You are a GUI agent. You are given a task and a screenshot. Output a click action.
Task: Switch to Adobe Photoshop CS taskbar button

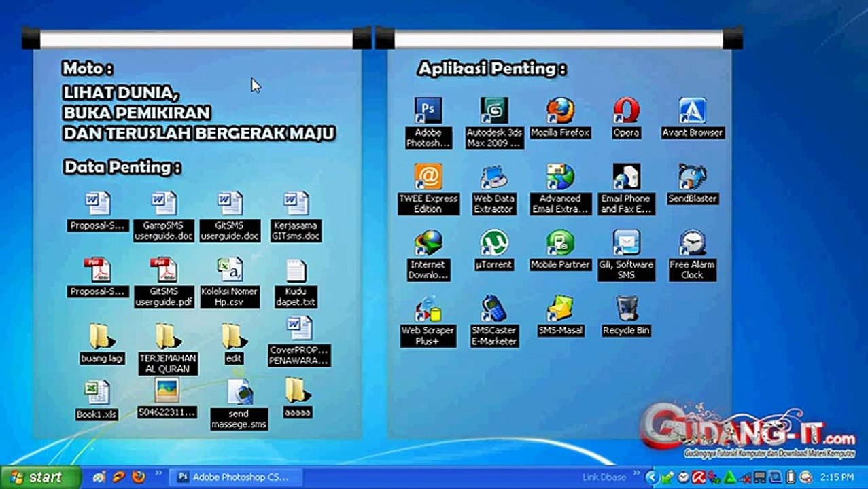point(235,477)
